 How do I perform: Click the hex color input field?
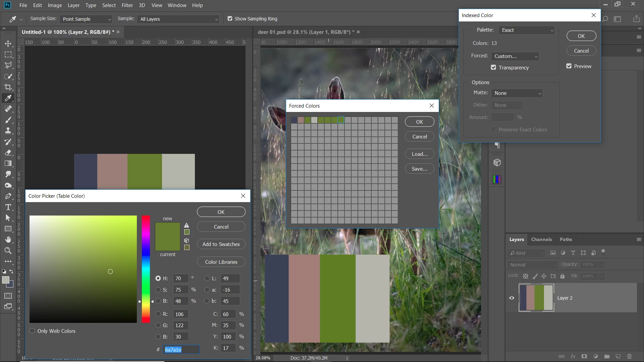click(181, 350)
